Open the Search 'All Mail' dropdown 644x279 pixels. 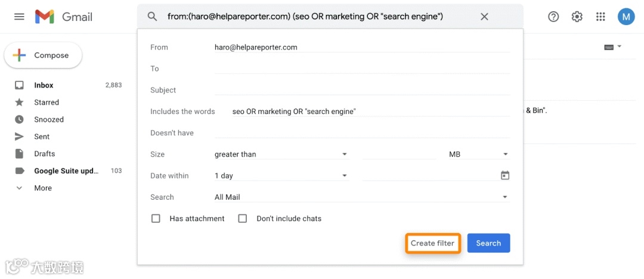(361, 197)
